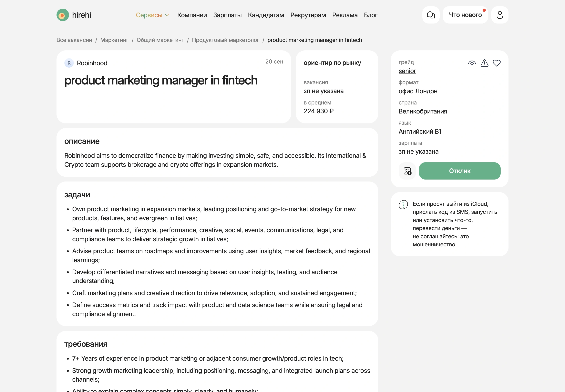Click the 'Strong growth marketing leadership' requirement
The width and height of the screenshot is (565, 392).
pos(221,375)
